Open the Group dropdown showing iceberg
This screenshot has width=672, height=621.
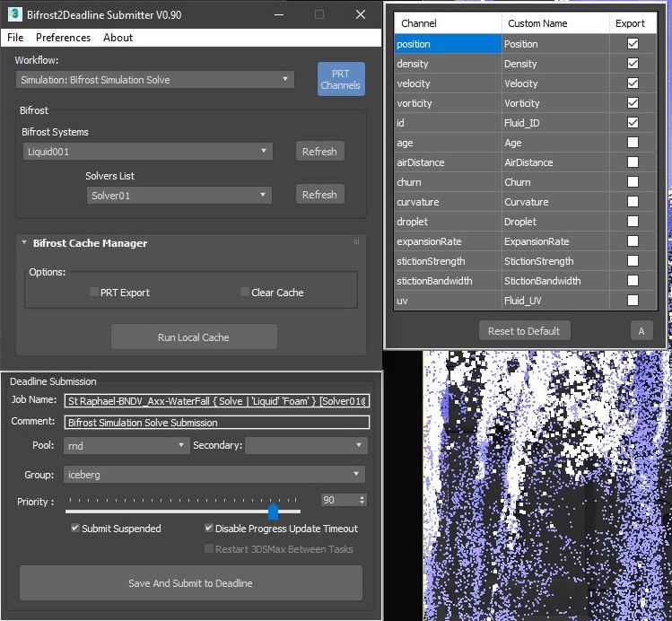214,475
